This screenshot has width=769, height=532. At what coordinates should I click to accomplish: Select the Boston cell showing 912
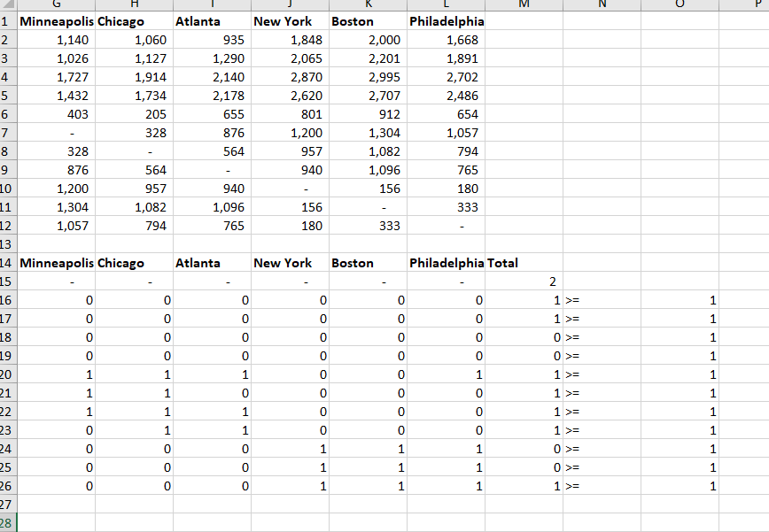pyautogui.click(x=368, y=114)
